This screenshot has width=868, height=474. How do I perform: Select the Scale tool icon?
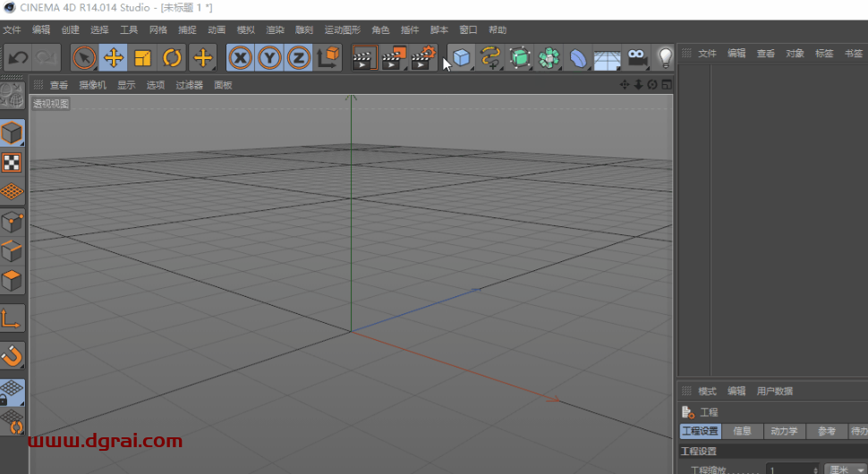[x=143, y=59]
